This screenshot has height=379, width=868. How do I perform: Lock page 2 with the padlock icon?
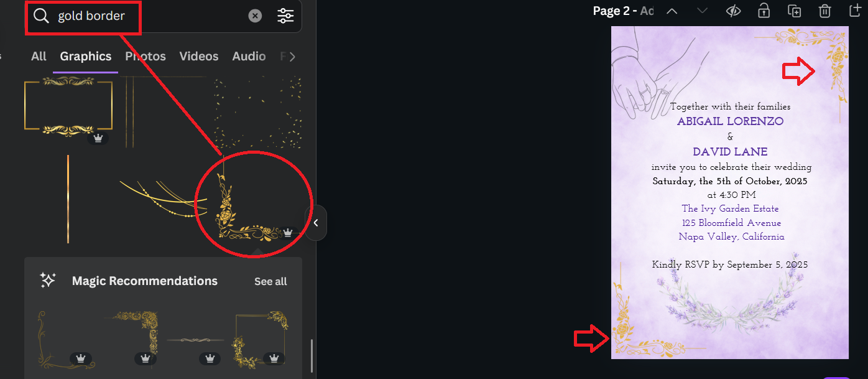click(x=764, y=11)
